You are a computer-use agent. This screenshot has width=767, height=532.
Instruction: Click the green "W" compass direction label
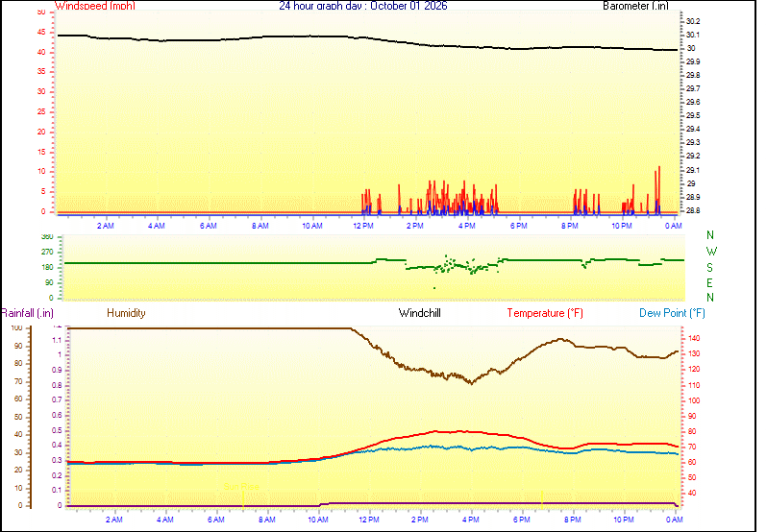(x=711, y=252)
